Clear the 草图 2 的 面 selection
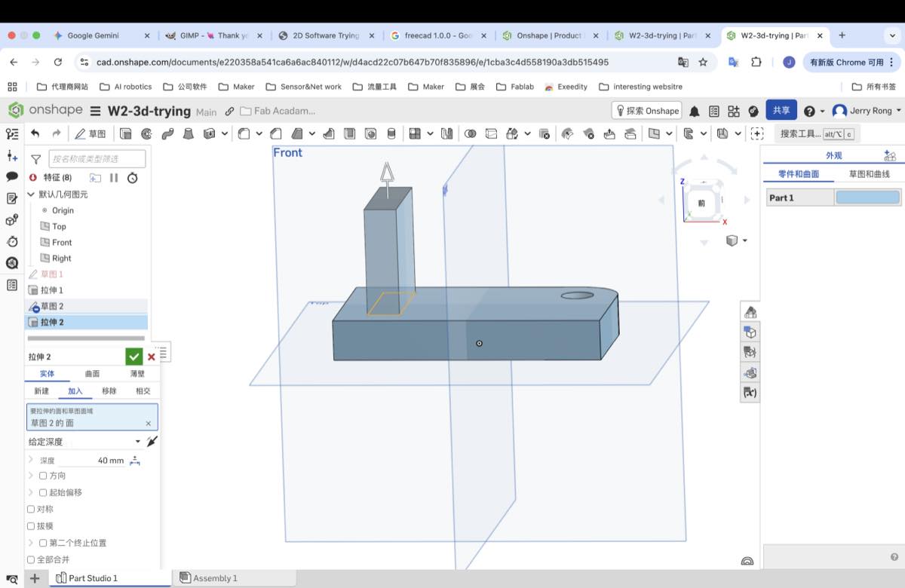The width and height of the screenshot is (905, 588). 149,424
